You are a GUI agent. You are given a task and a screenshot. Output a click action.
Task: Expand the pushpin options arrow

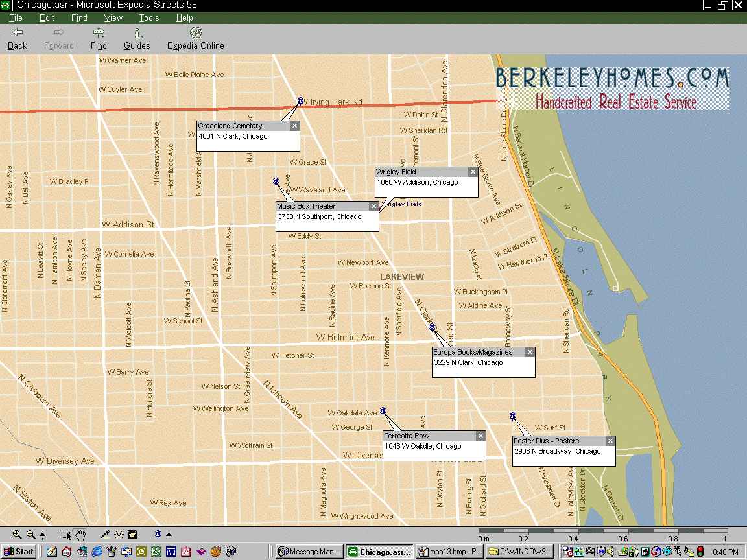pyautogui.click(x=169, y=535)
